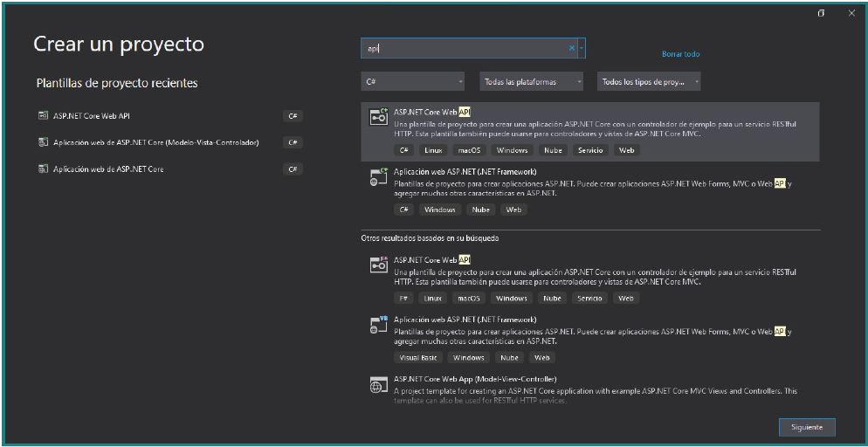Click the F# tag of the F# Web API template
The height and width of the screenshot is (447, 868).
pyautogui.click(x=403, y=299)
